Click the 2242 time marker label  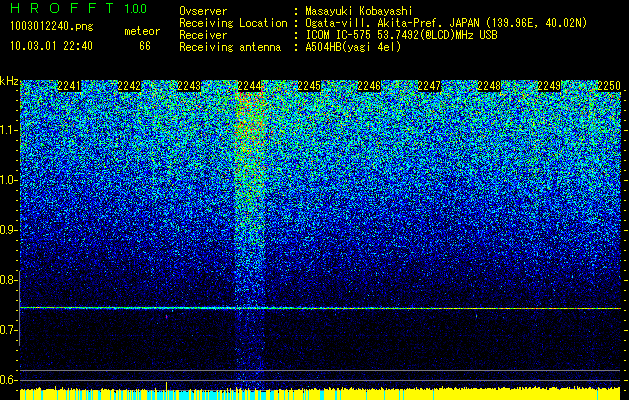point(129,86)
